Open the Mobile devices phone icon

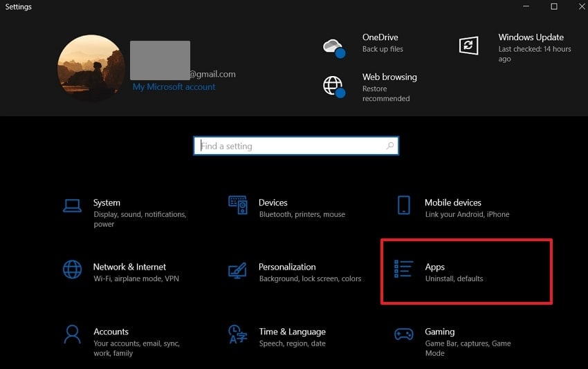[403, 205]
